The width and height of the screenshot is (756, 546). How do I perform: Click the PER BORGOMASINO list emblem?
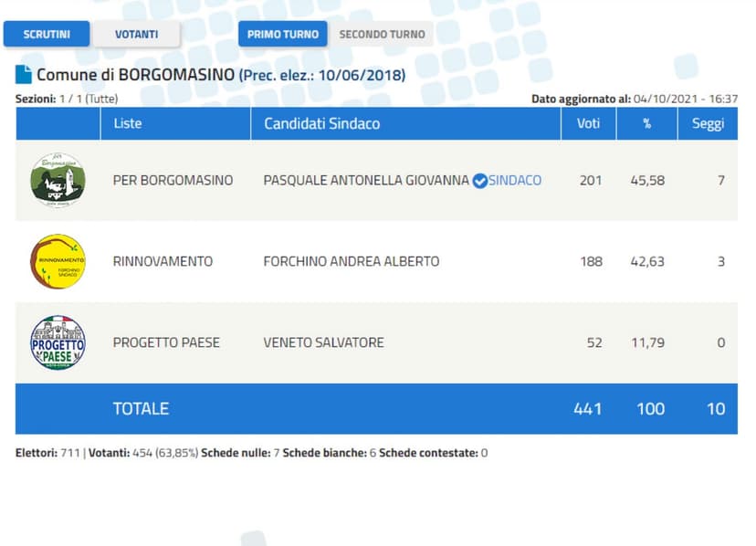tap(57, 180)
